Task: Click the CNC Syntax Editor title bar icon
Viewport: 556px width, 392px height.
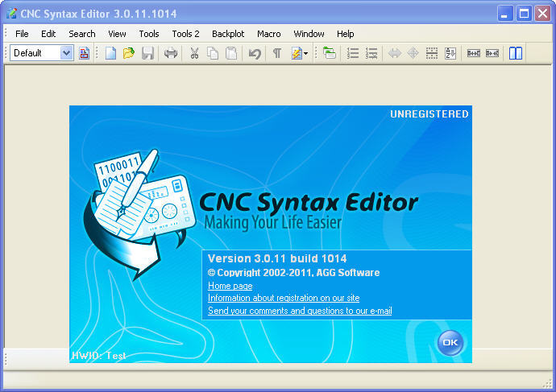Action: [12, 14]
